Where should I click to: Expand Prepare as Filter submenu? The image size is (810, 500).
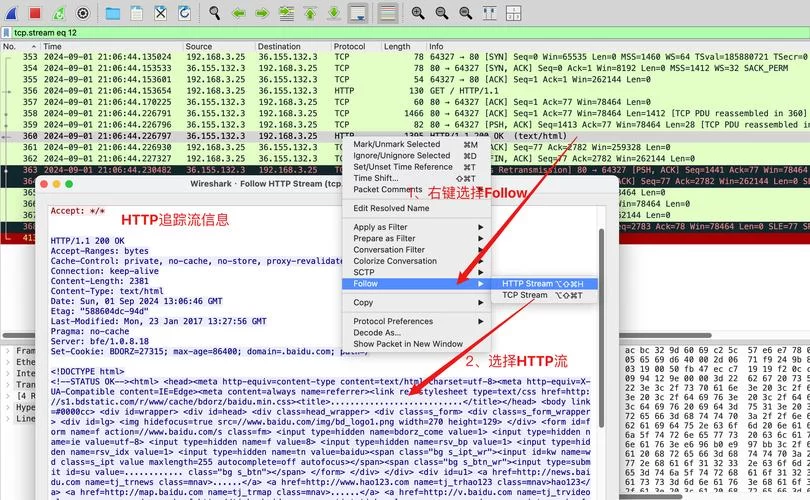(x=416, y=238)
